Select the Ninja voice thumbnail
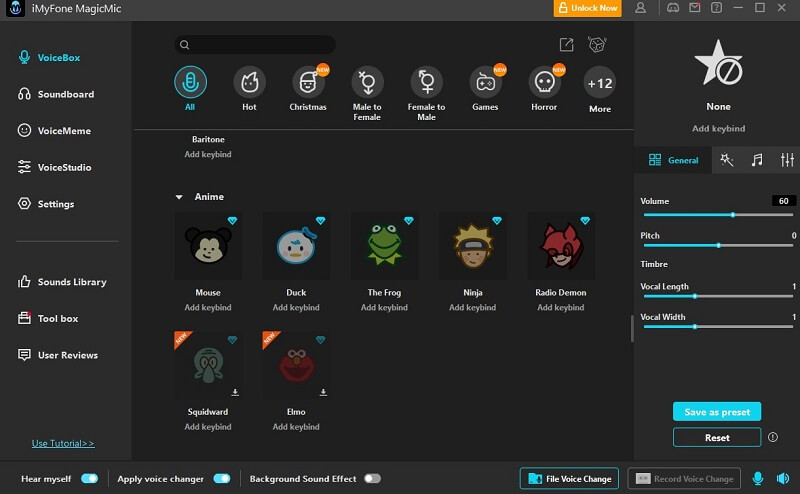This screenshot has height=494, width=800. click(473, 246)
